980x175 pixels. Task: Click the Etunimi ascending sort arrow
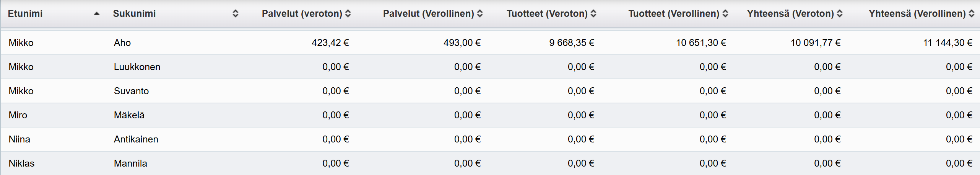tap(97, 14)
